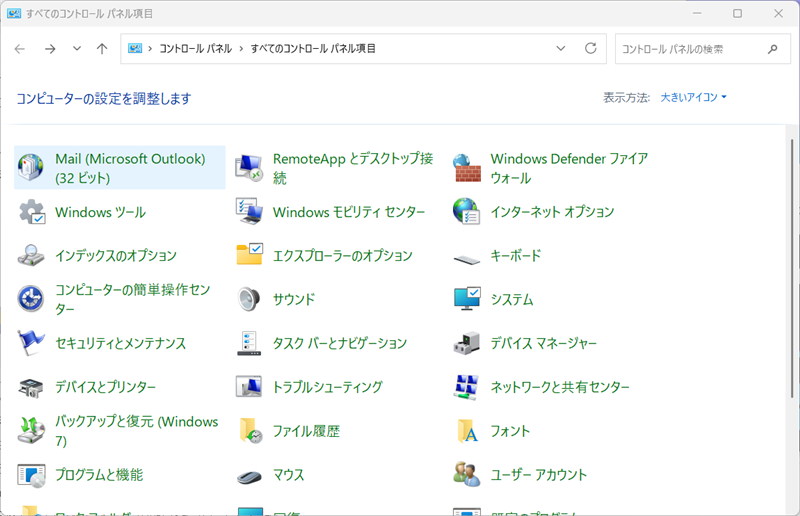800x516 pixels.
Task: Open the キーボード icon
Action: tap(467, 259)
